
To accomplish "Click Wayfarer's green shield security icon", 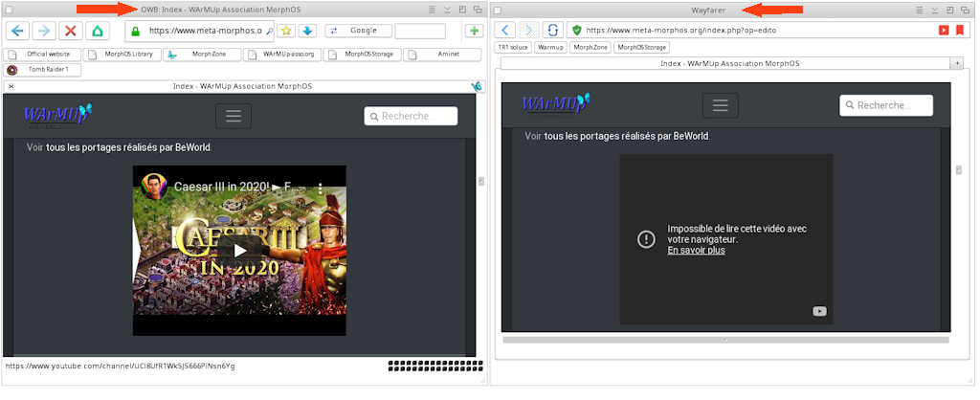I will [x=576, y=30].
